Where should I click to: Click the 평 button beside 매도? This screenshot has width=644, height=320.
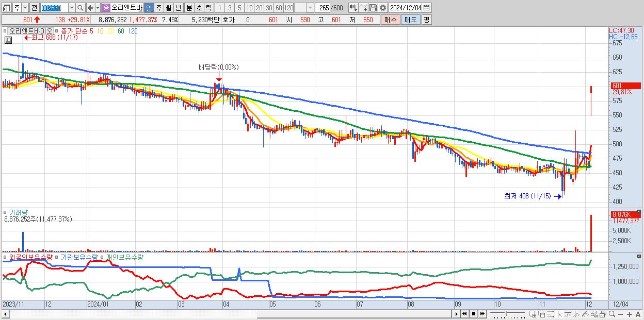426,20
